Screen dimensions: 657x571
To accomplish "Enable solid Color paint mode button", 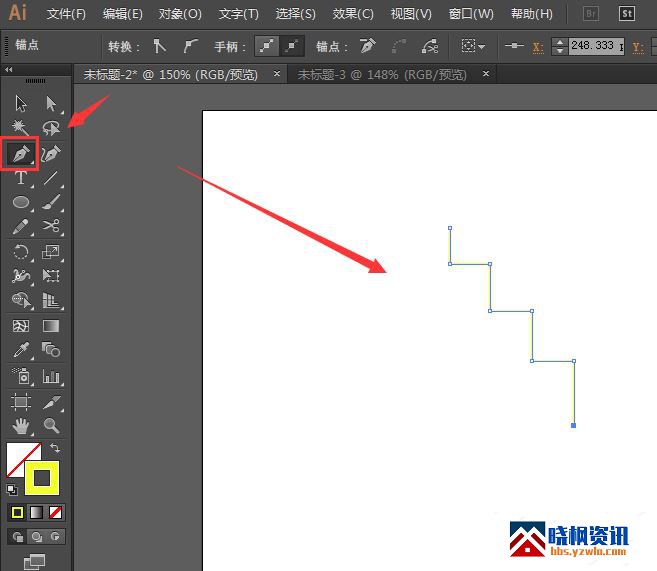I will (17, 513).
